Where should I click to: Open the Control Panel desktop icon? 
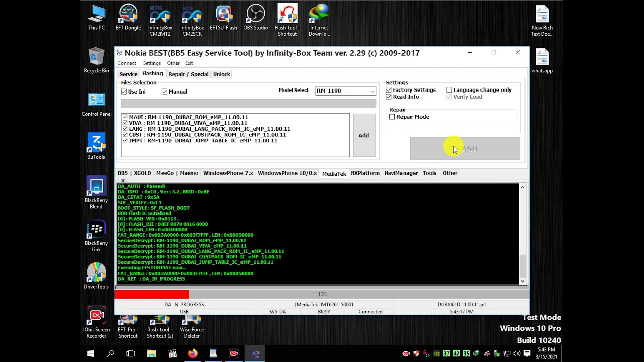pyautogui.click(x=96, y=104)
